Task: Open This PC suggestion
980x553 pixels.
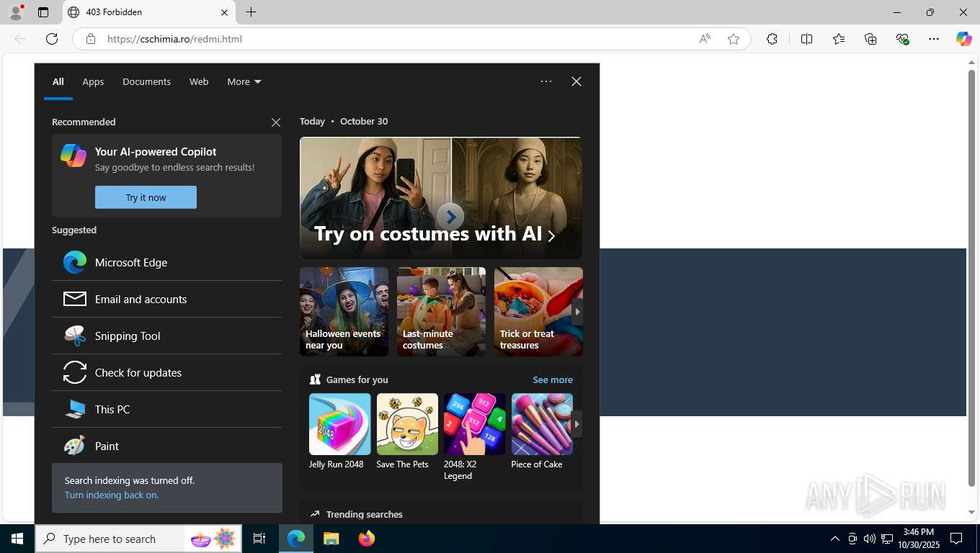Action: [166, 409]
